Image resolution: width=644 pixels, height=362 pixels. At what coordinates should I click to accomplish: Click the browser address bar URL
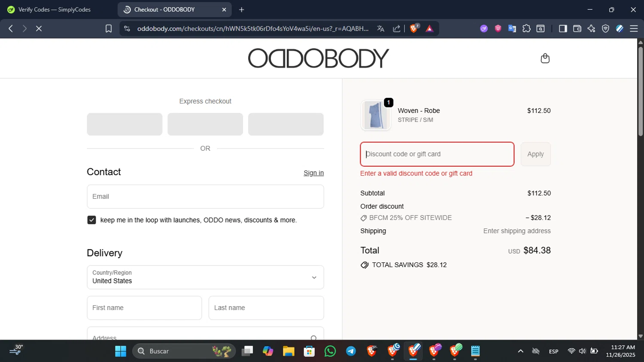coord(253,28)
